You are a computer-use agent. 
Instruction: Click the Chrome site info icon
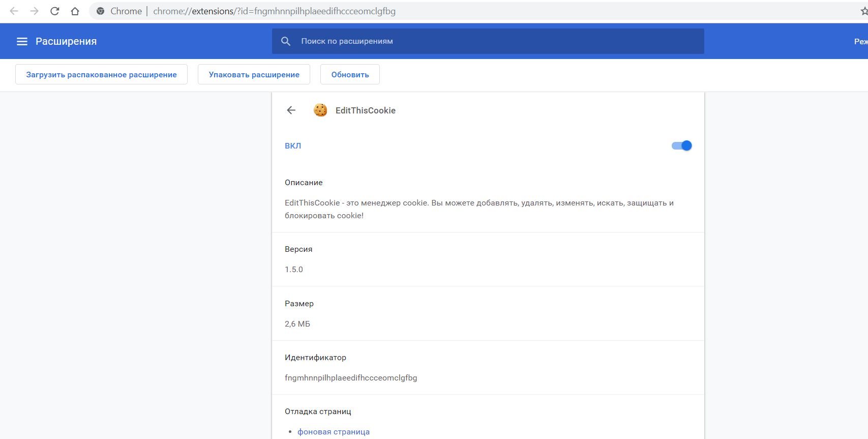click(x=101, y=11)
